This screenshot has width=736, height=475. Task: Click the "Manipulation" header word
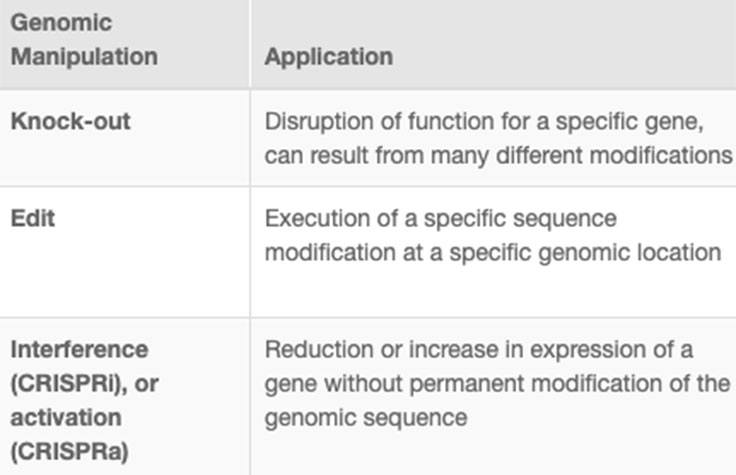[x=83, y=56]
